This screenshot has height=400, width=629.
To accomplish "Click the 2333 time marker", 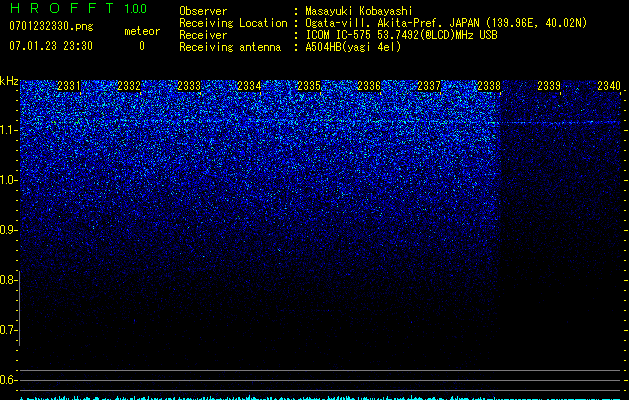I will coord(189,85).
